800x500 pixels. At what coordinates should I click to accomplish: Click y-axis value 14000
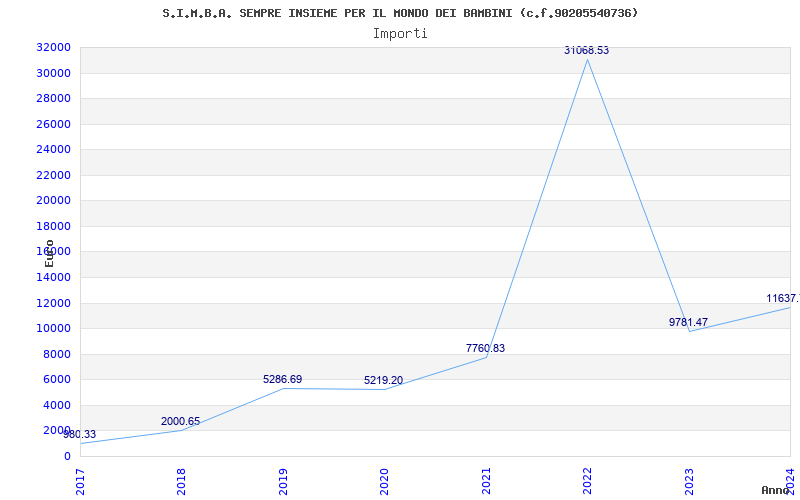tap(54, 278)
